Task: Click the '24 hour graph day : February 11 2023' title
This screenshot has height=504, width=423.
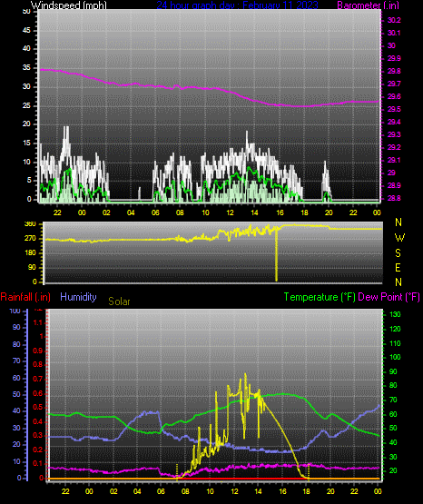Action: (237, 5)
